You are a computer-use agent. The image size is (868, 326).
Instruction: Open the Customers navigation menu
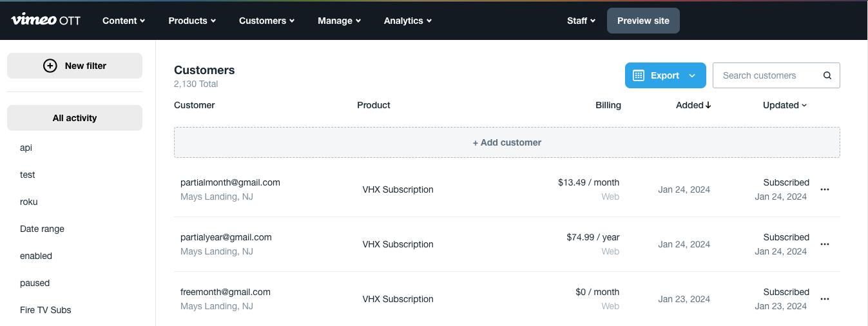point(267,21)
